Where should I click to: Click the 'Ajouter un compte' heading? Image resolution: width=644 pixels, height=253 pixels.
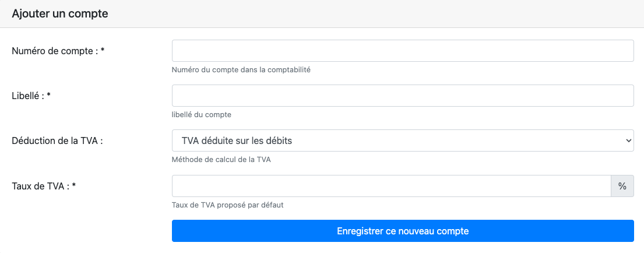(x=60, y=14)
